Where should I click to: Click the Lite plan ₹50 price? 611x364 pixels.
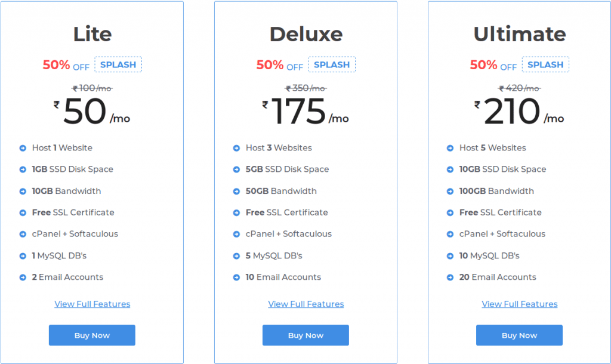pyautogui.click(x=92, y=112)
